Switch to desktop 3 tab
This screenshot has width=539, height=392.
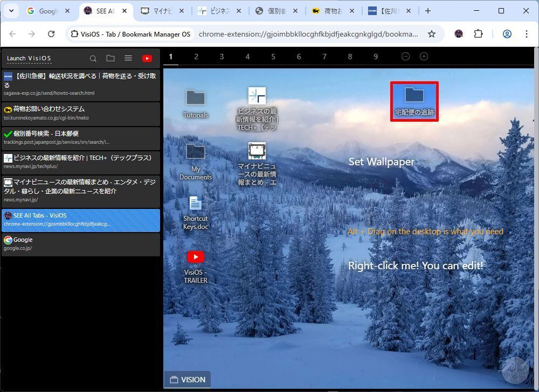click(222, 57)
